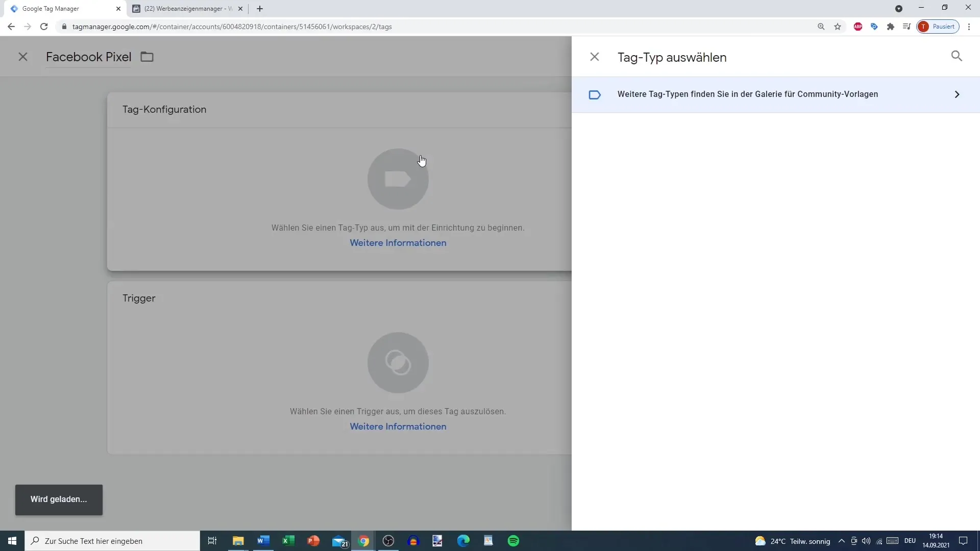Open Word from the taskbar
The height and width of the screenshot is (551, 980).
(263, 541)
